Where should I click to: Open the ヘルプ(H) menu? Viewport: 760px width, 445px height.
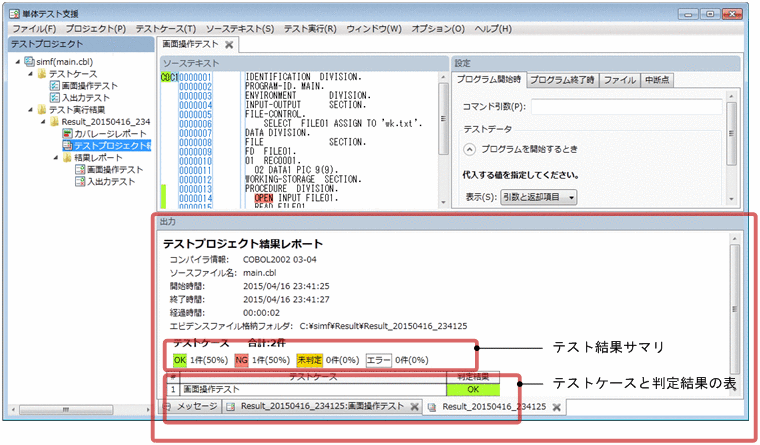coord(492,29)
